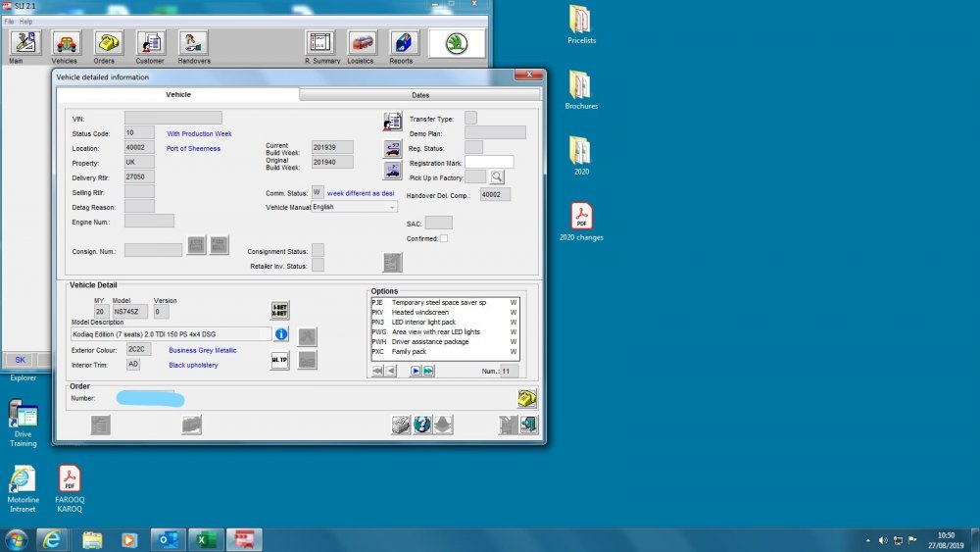Switch to the Dates tab

pyautogui.click(x=420, y=95)
